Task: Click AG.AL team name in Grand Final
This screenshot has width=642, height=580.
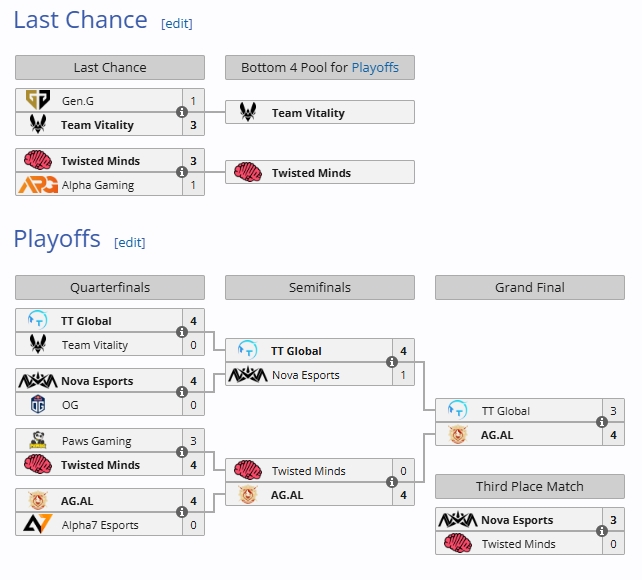Action: click(497, 435)
